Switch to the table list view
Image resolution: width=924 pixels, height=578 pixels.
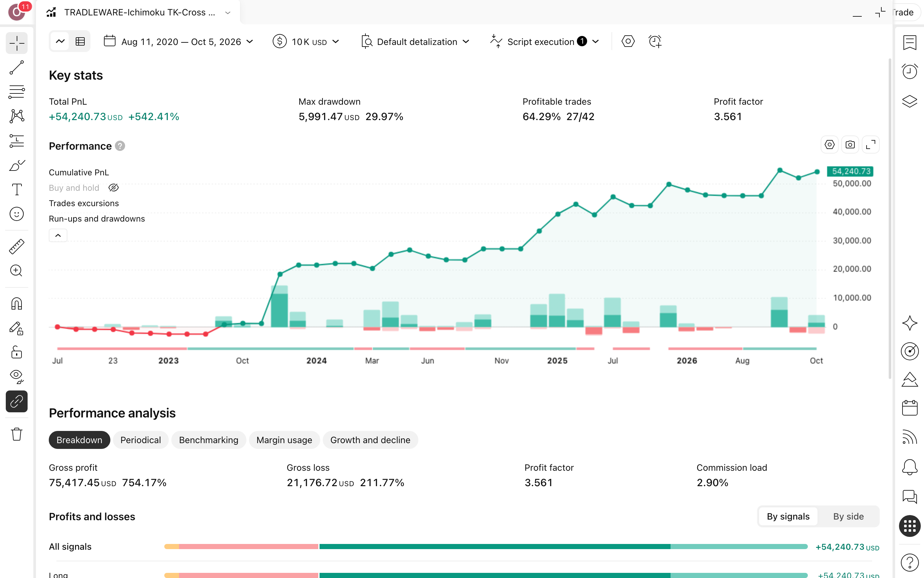80,41
